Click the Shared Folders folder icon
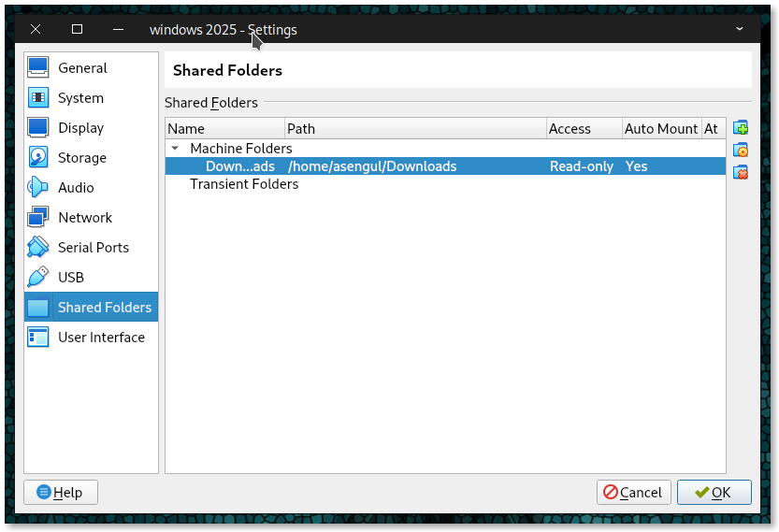Screen dimensions: 779x532 [x=38, y=307]
